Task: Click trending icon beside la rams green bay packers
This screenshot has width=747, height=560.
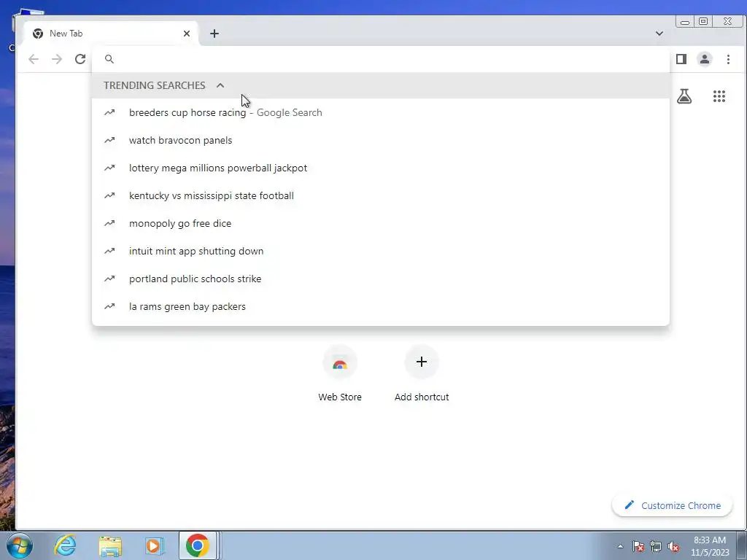Action: click(x=109, y=306)
